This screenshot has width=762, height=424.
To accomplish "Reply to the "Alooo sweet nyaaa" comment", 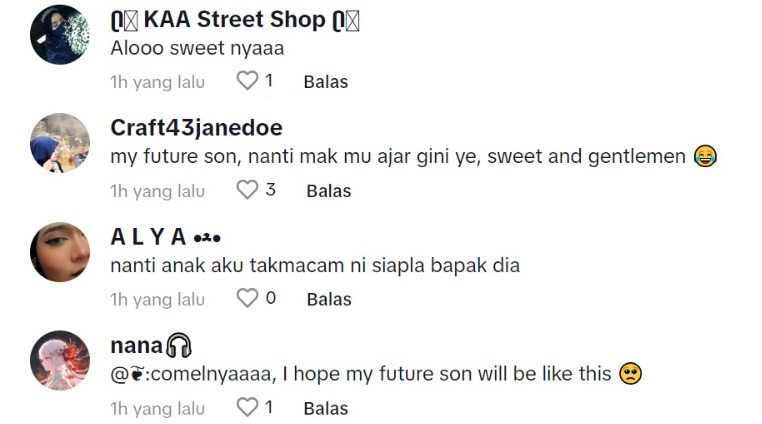I will [x=326, y=82].
